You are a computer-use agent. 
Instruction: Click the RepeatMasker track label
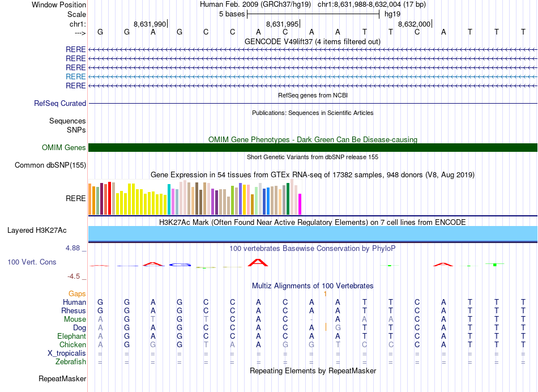62,379
